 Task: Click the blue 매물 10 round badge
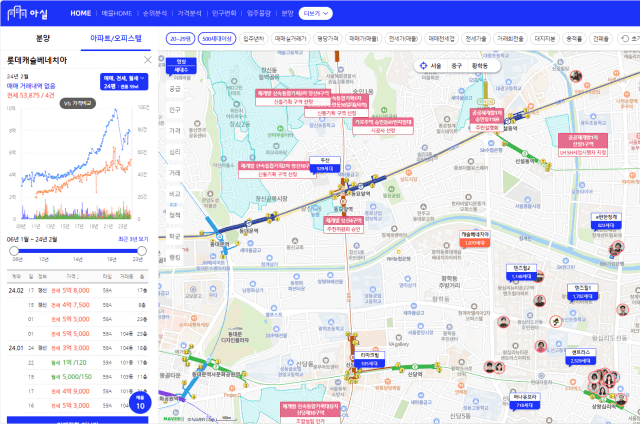(x=140, y=402)
